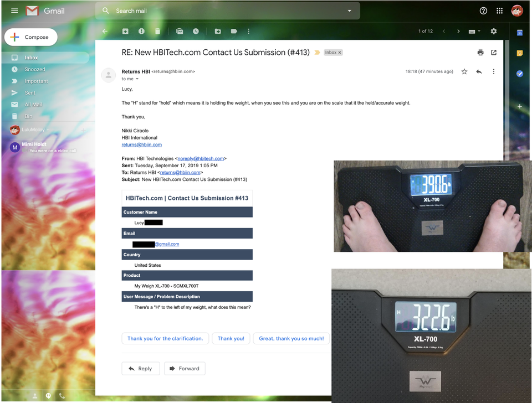The image size is (532, 403).
Task: Click noreply@hbitech.com link
Action: (201, 159)
